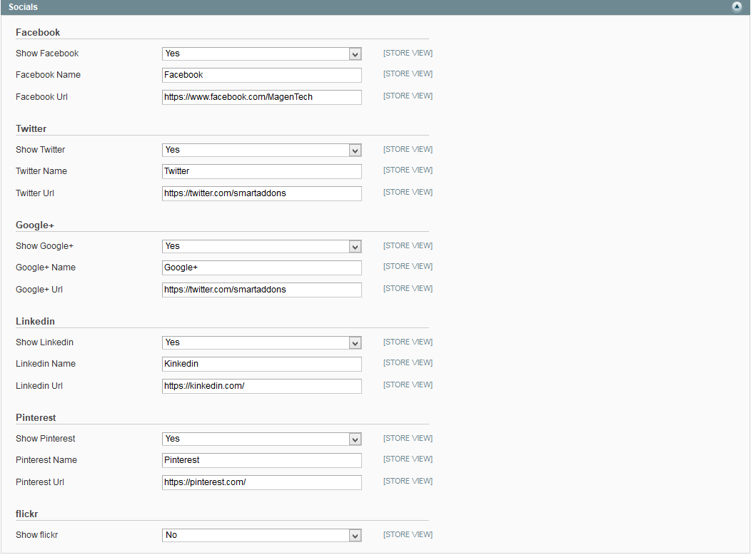This screenshot has height=560, width=751.
Task: Click [STORE VIEW] beside Show Google+
Action: point(408,245)
